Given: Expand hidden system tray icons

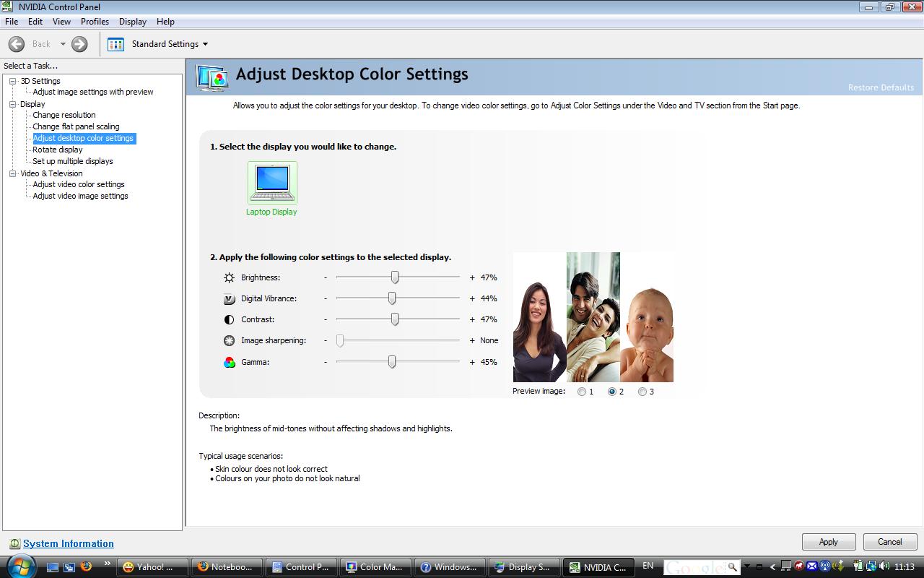Looking at the screenshot, I should pyautogui.click(x=772, y=567).
